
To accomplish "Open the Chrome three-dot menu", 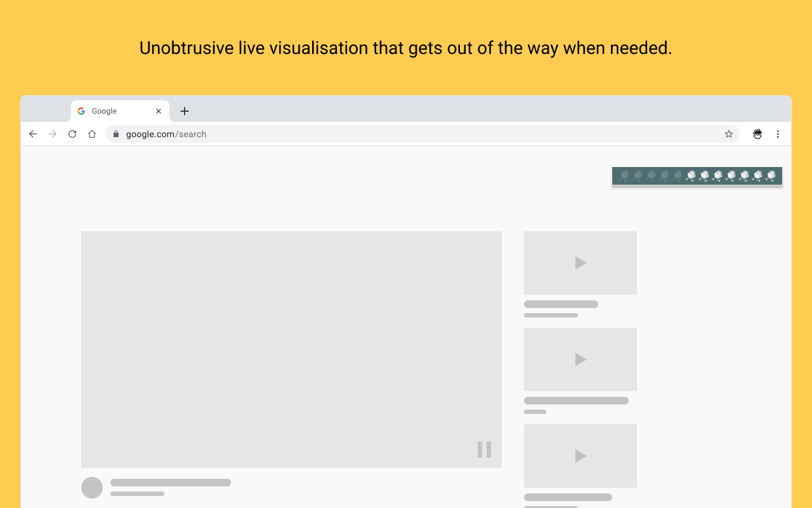I will [x=778, y=134].
